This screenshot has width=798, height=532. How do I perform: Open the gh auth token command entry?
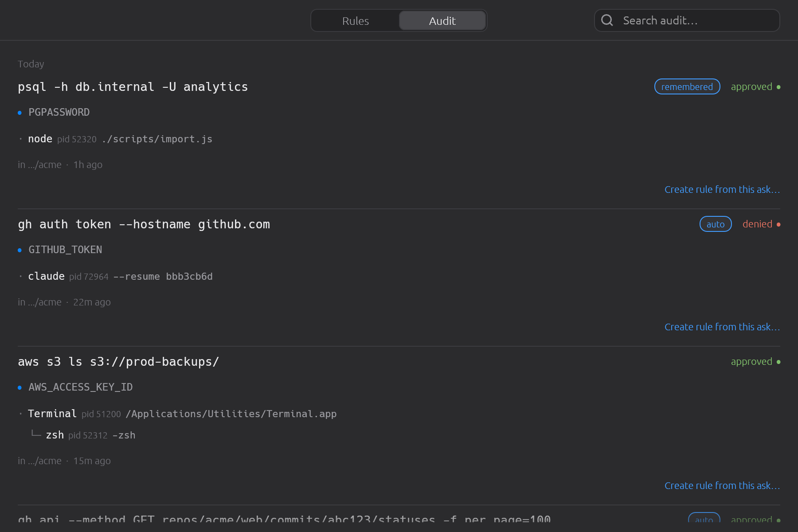coord(144,224)
